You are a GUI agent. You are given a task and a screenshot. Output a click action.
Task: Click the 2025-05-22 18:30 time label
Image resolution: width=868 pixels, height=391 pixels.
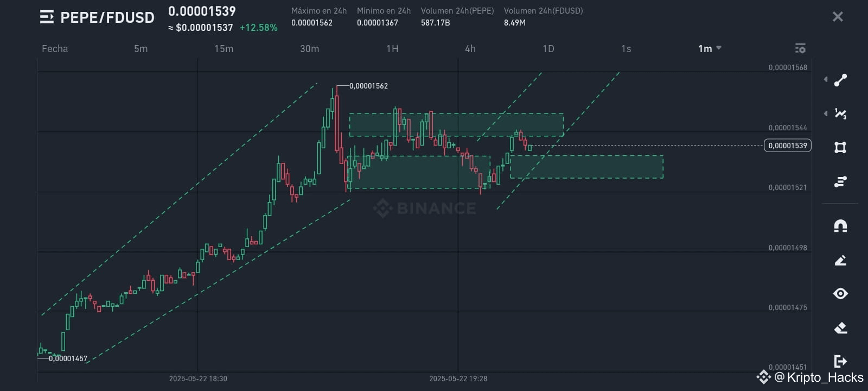click(x=198, y=379)
